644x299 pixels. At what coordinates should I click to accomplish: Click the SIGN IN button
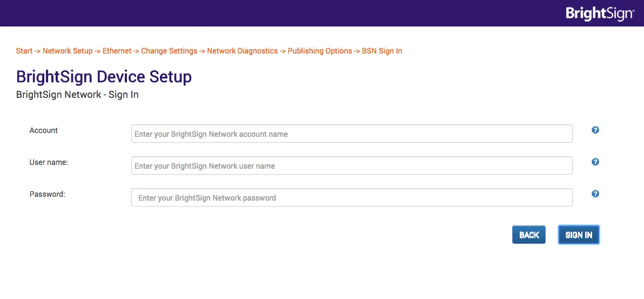pos(579,235)
